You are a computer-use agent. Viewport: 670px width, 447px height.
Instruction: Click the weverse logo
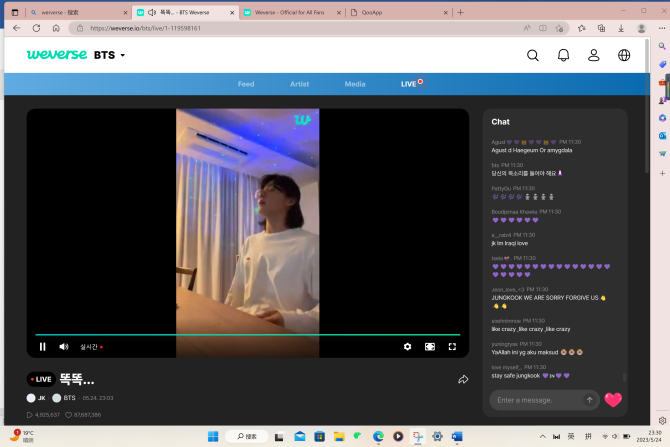[57, 55]
